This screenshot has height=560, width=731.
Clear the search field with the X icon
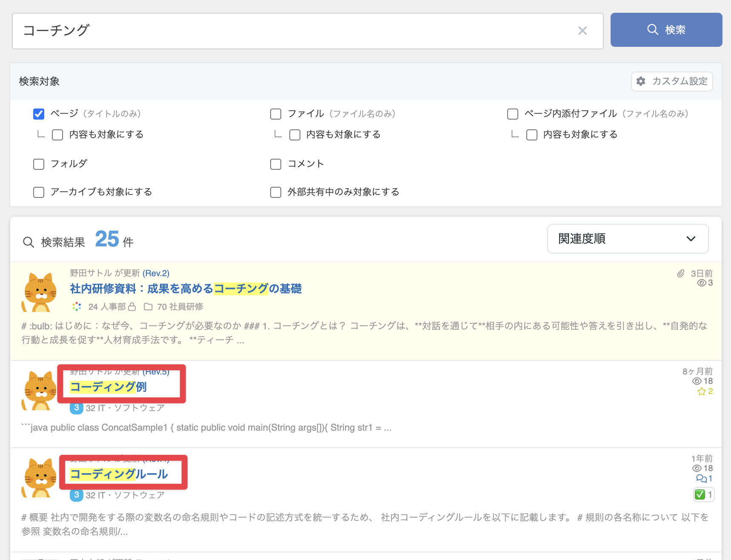tap(583, 31)
